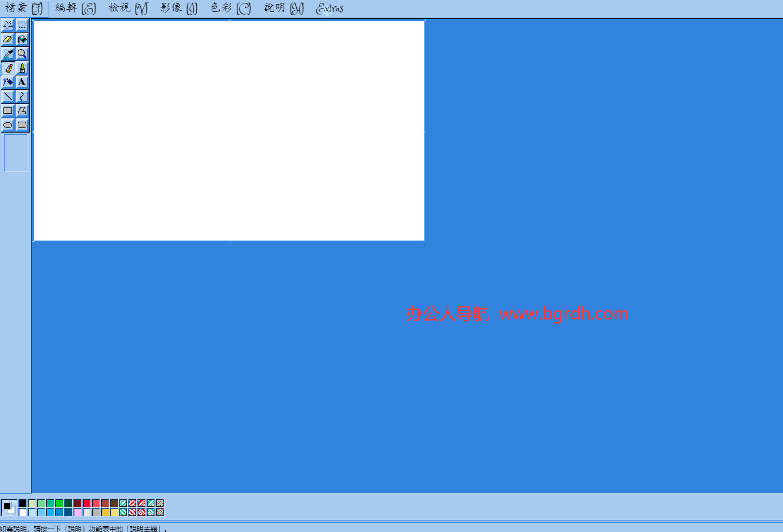Screen dimensions: 783x532
Task: Click the Magnifier tool
Action: 22,54
